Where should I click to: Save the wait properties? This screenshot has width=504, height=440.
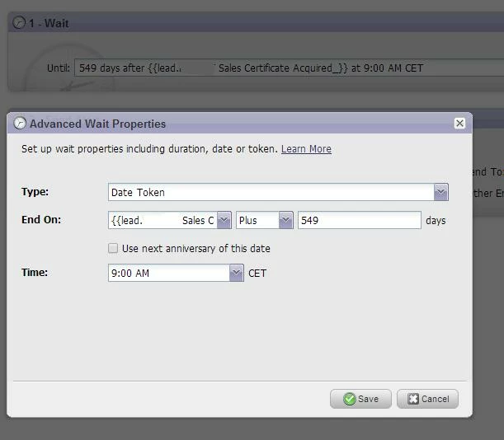360,399
